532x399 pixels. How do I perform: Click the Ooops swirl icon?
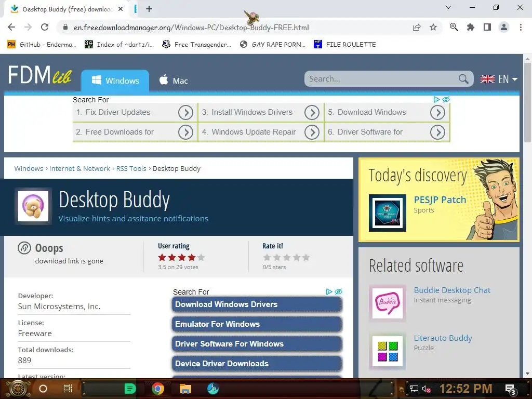[24, 248]
